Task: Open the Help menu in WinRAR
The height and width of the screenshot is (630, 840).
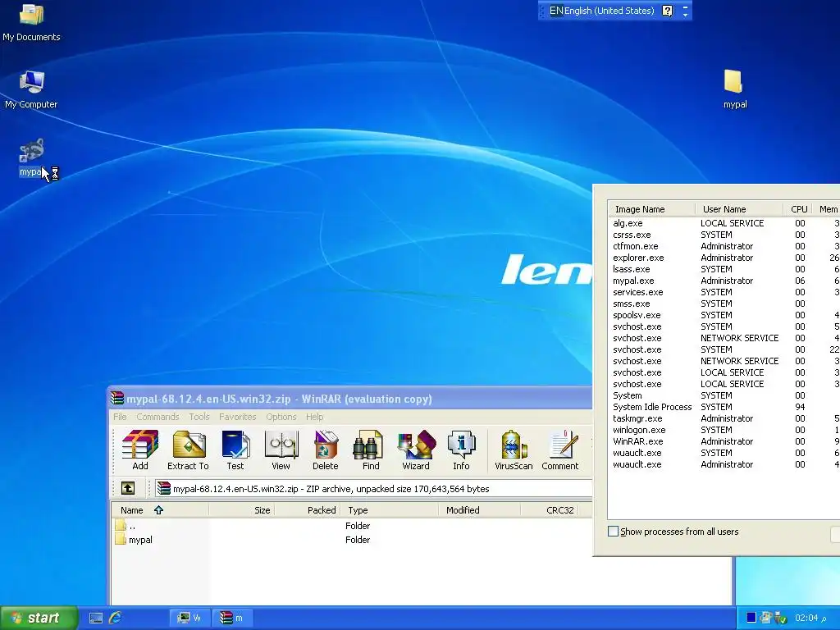Action: [x=314, y=417]
